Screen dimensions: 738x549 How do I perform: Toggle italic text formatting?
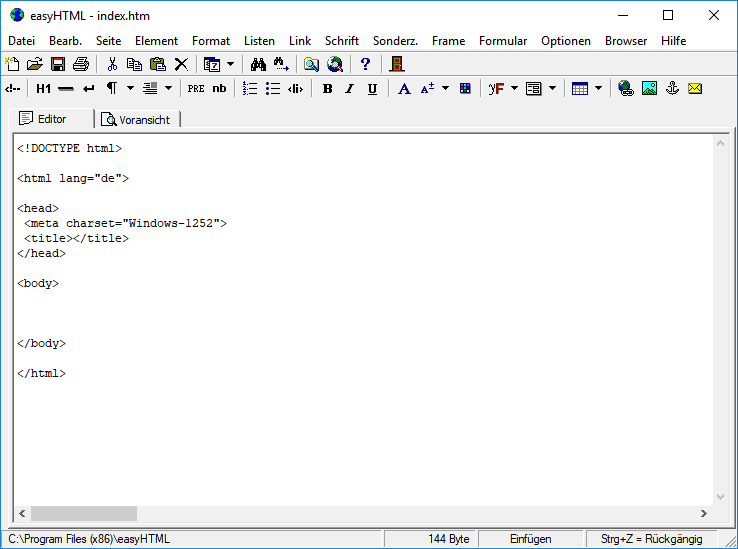click(x=349, y=88)
